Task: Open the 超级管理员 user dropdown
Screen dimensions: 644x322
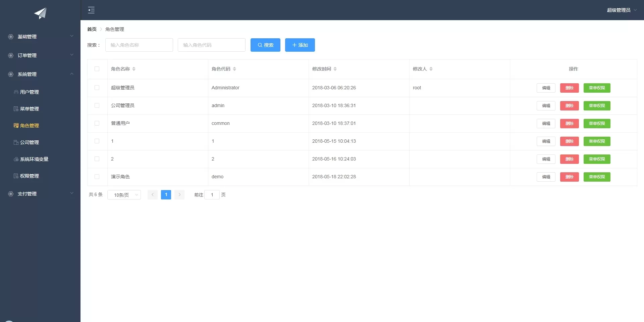Action: pos(622,10)
